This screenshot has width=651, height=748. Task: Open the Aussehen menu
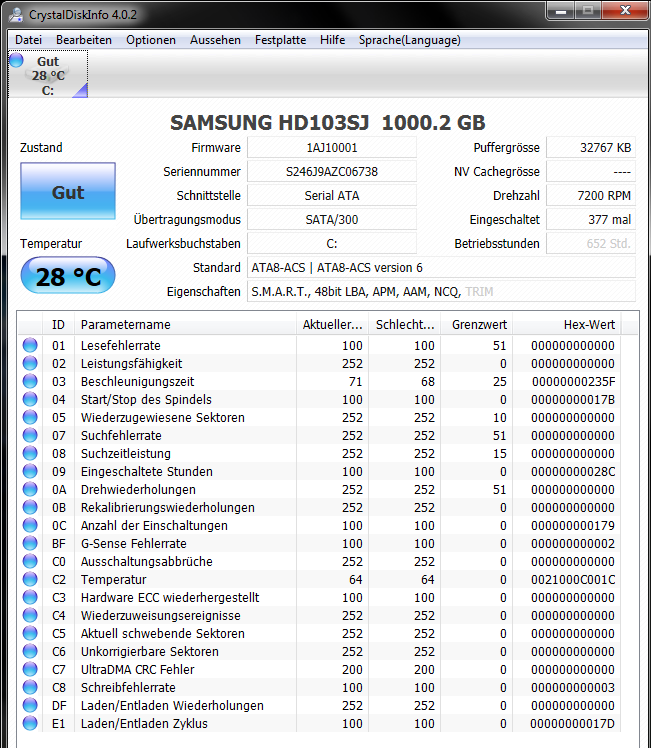click(216, 40)
